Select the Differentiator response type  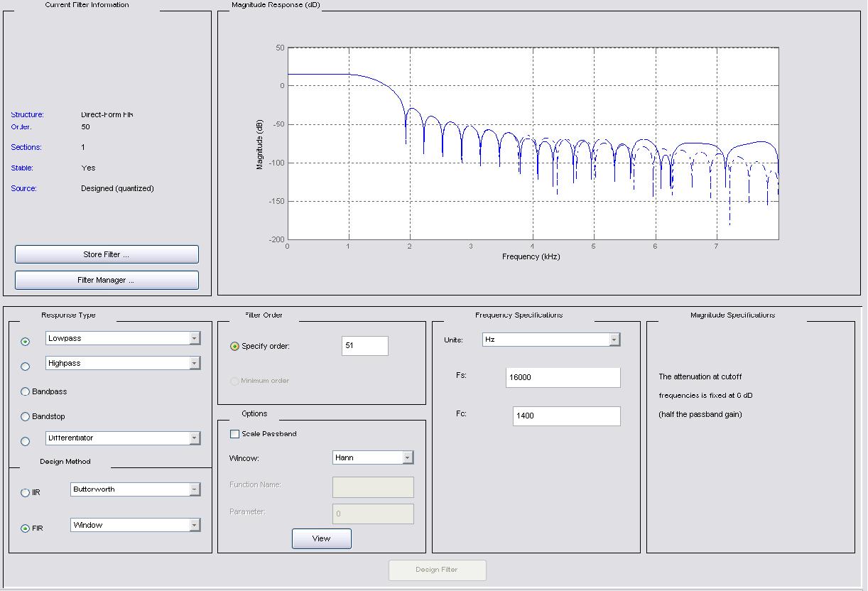25,441
